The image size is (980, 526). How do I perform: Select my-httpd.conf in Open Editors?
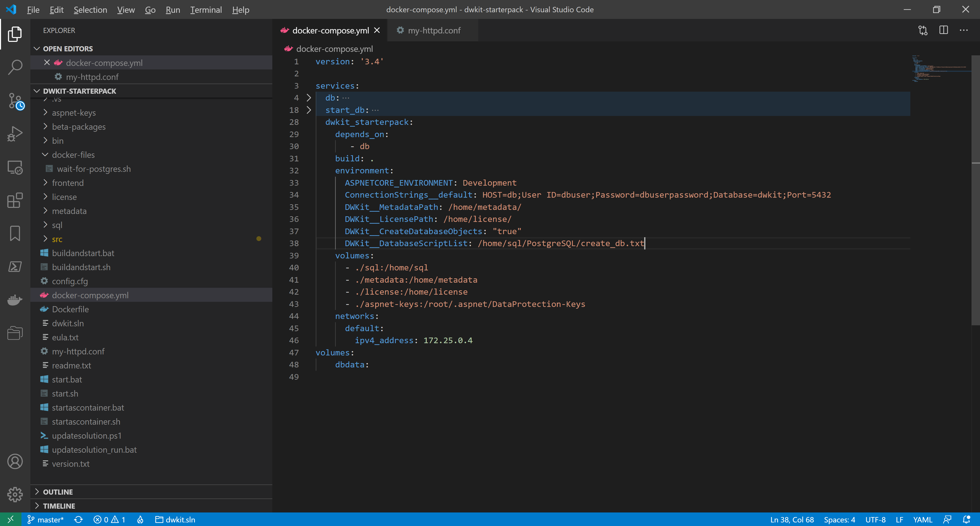tap(151, 77)
